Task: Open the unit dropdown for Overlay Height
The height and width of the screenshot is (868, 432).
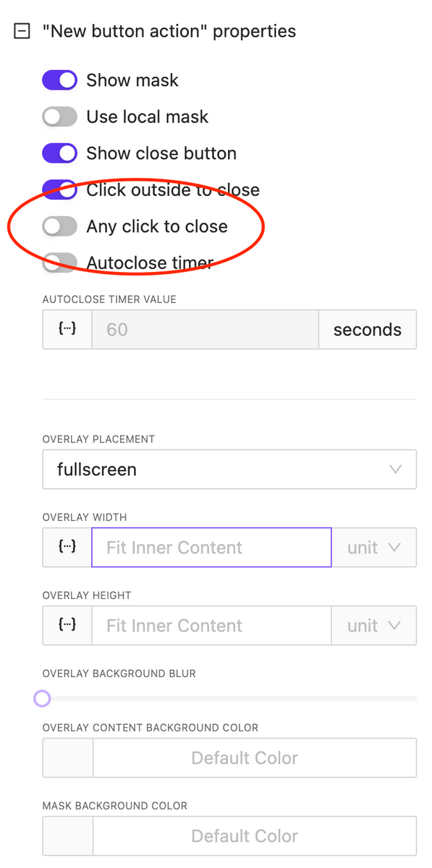Action: pyautogui.click(x=373, y=626)
